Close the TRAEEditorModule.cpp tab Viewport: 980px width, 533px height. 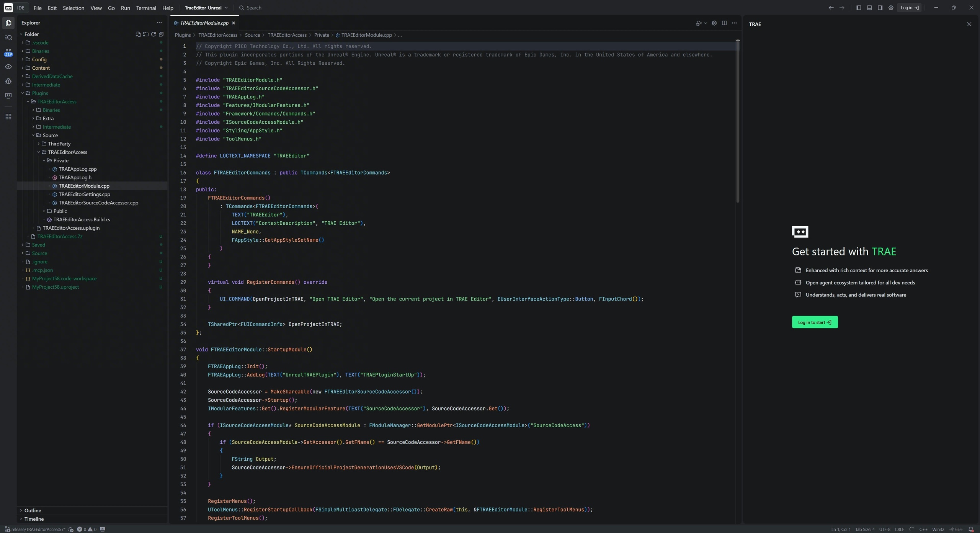234,23
